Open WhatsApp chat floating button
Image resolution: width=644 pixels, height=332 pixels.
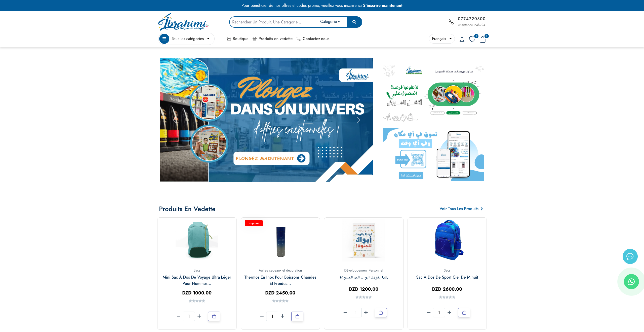(x=631, y=282)
